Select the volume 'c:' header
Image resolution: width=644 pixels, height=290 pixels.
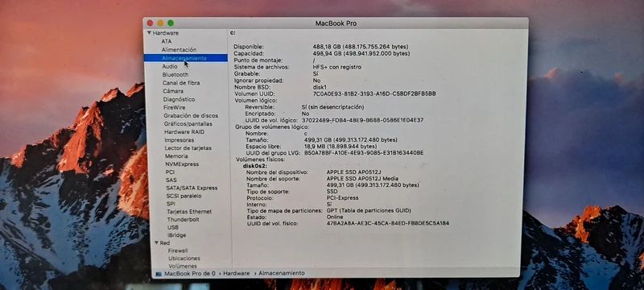[233, 33]
